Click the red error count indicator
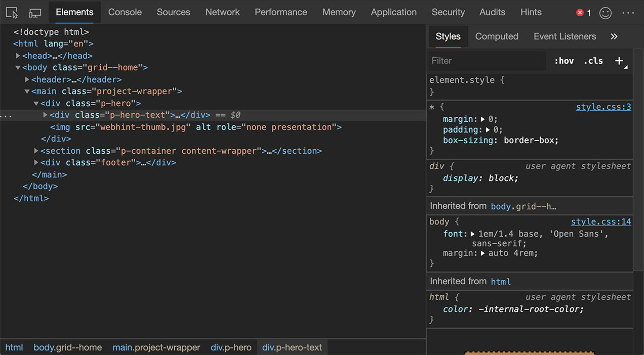 coord(584,13)
